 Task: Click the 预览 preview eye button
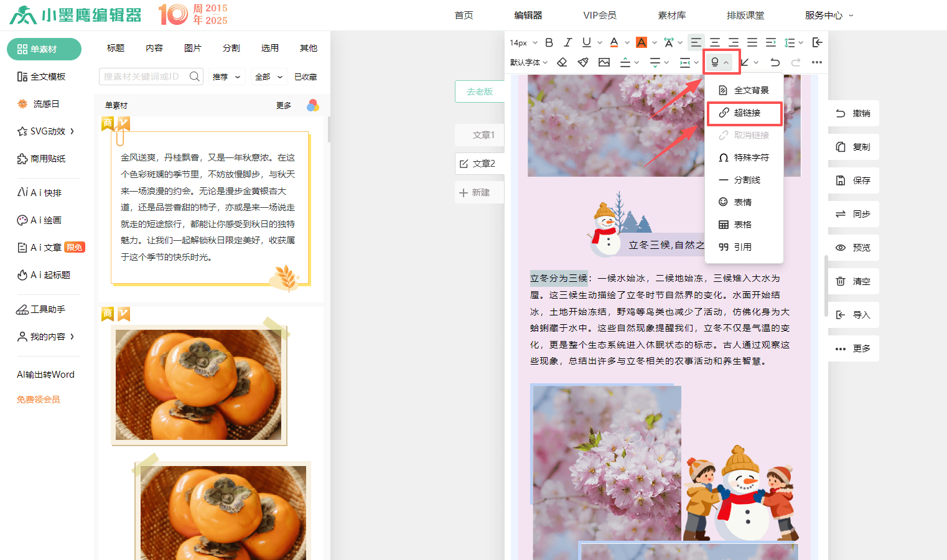tap(853, 248)
